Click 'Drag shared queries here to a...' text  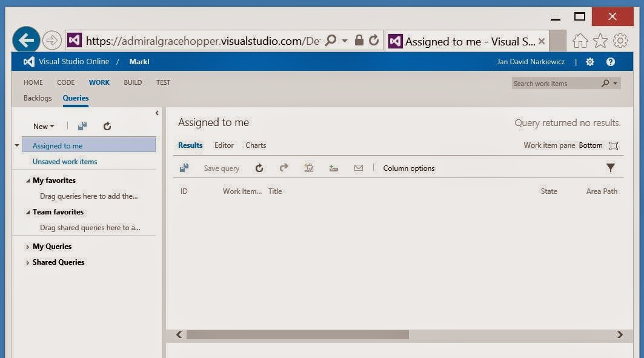(90, 227)
